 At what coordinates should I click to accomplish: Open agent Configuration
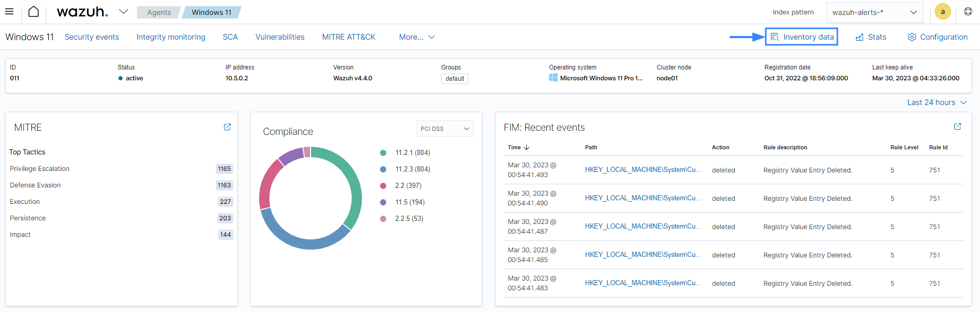(x=938, y=37)
